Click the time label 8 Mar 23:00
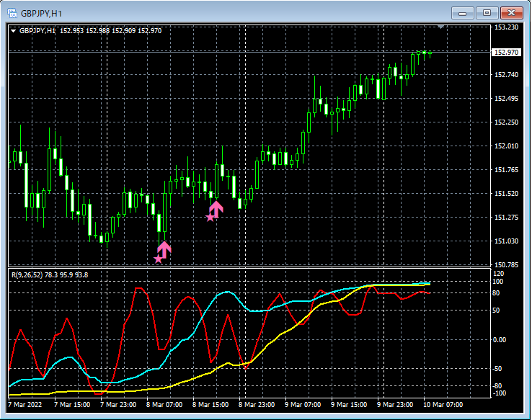Screen dimensions: 532x420 coord(257,405)
